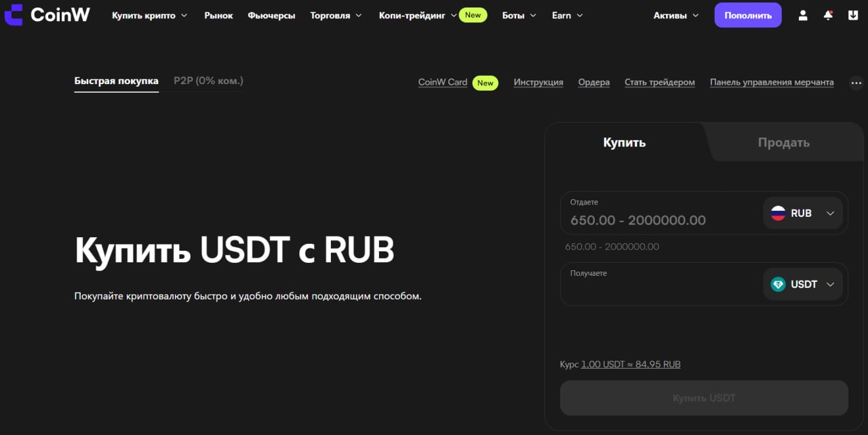The width and height of the screenshot is (868, 435).
Task: Select the Купить tab
Action: (625, 142)
